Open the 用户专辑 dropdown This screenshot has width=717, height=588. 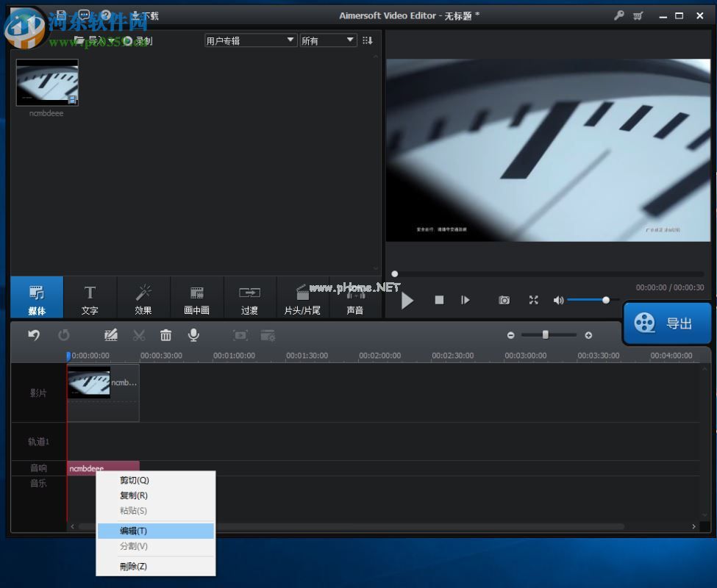250,40
